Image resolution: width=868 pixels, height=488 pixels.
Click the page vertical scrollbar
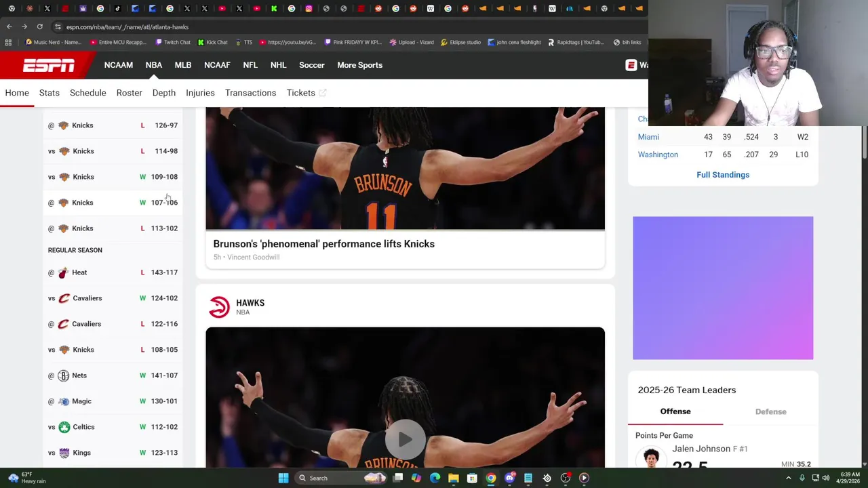[864, 142]
